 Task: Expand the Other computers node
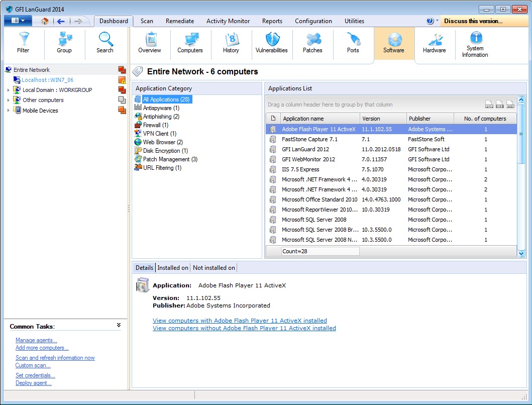click(8, 100)
